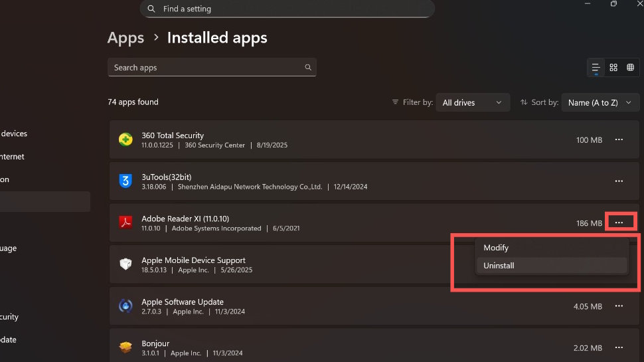Click the Apple Mobile Device Support icon
This screenshot has height=362, width=644.
pyautogui.click(x=125, y=264)
